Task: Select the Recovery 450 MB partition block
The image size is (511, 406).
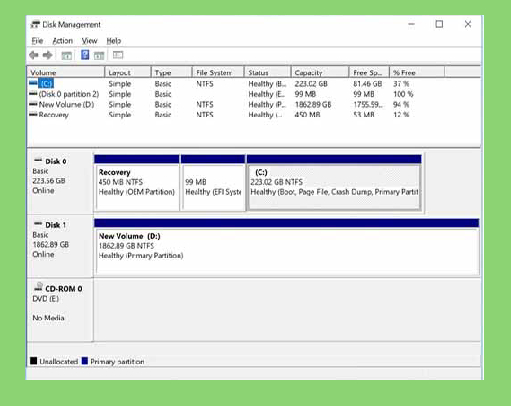Action: coord(137,183)
